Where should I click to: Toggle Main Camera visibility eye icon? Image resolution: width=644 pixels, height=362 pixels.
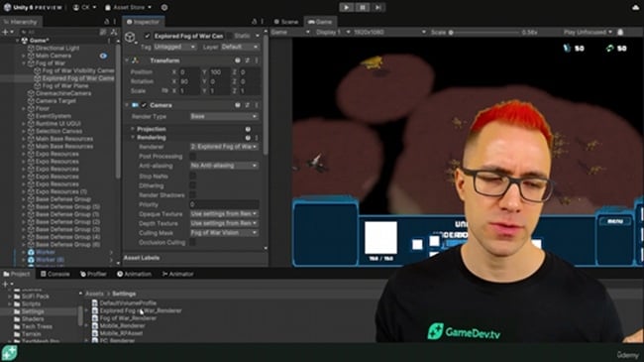[103, 56]
